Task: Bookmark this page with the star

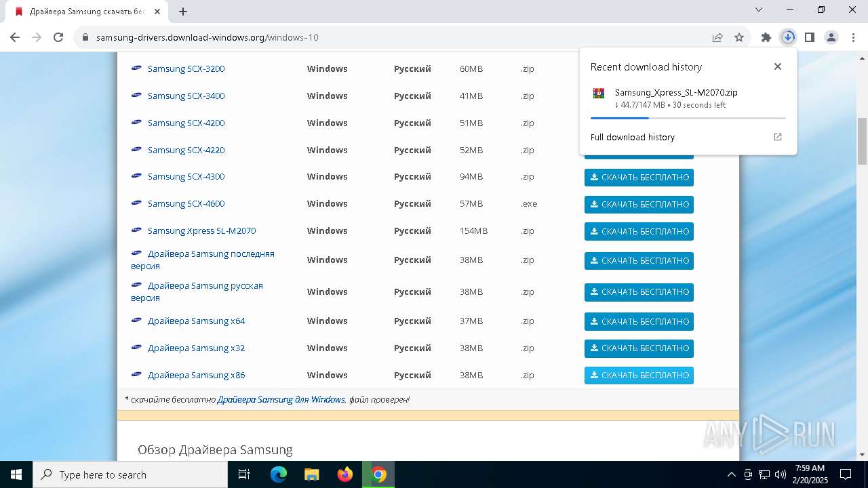Action: click(x=739, y=37)
